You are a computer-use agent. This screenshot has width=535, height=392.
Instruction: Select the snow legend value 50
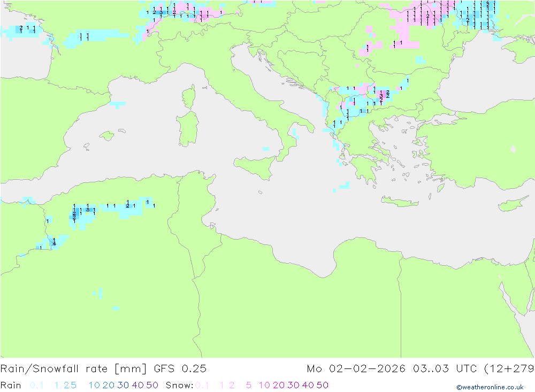click(323, 385)
